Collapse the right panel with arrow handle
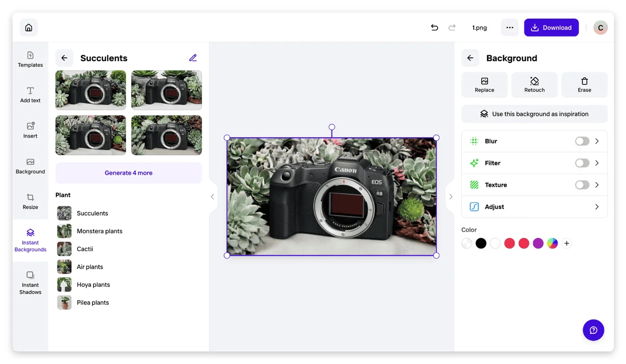The height and width of the screenshot is (364, 626). (451, 197)
